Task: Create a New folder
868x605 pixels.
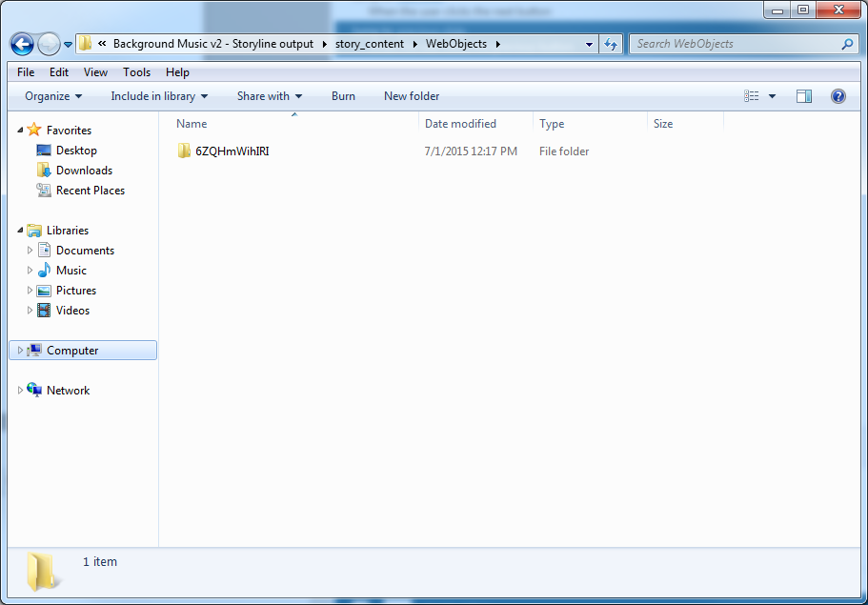Action: coord(412,96)
